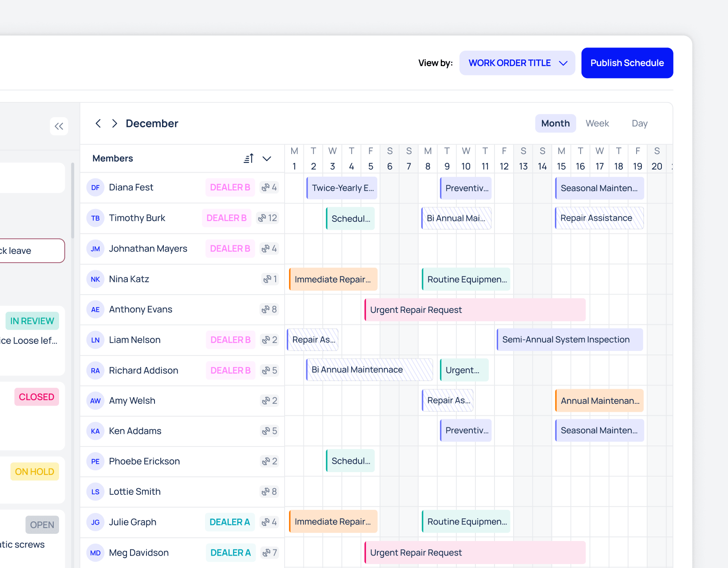Go to previous month arrow
This screenshot has height=568, width=728.
(x=98, y=123)
